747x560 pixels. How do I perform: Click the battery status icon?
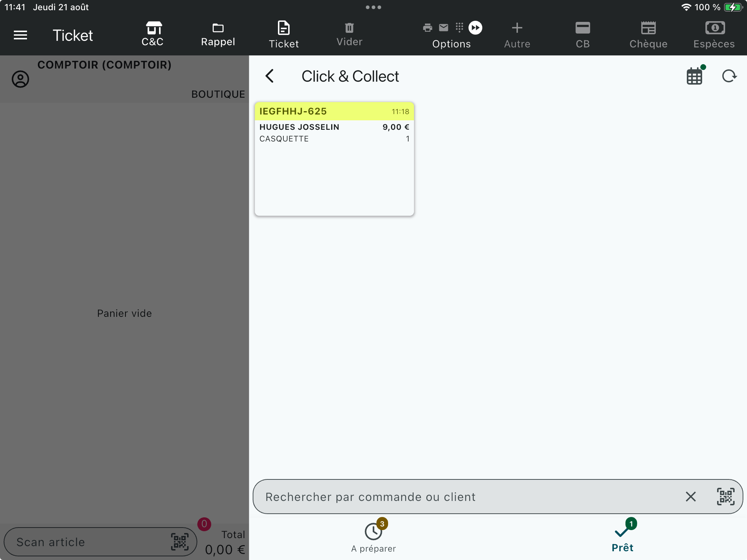[x=733, y=7]
